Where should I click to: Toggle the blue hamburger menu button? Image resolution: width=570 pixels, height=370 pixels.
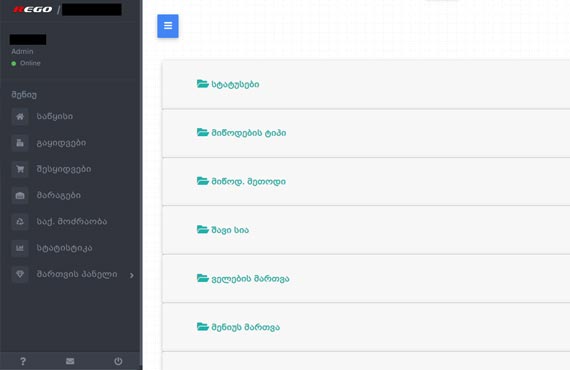click(168, 26)
